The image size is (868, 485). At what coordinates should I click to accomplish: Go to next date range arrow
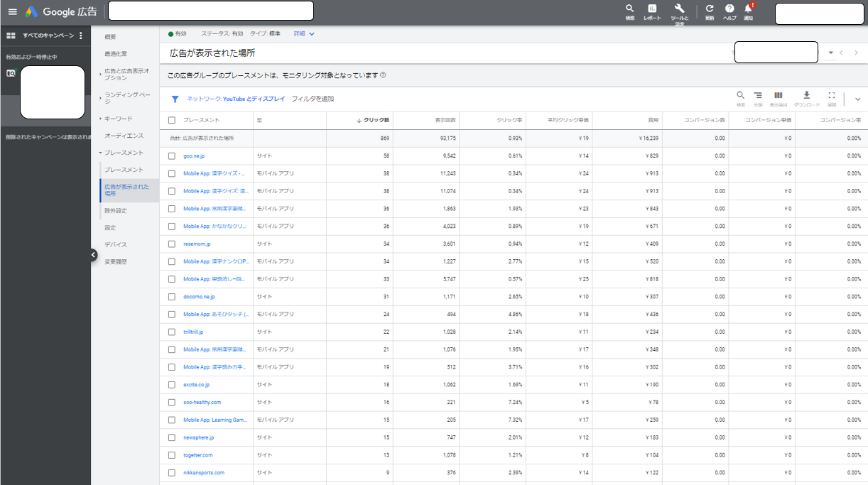click(x=856, y=53)
